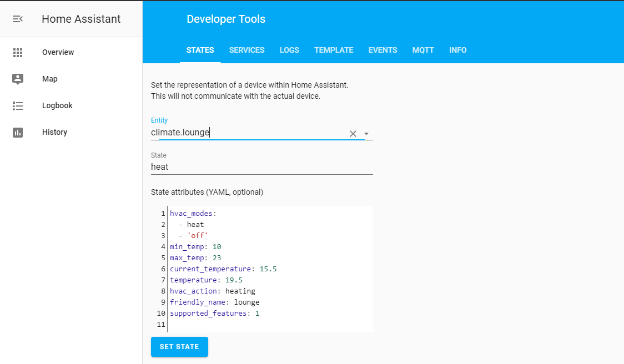Image resolution: width=624 pixels, height=364 pixels.
Task: Click the Home Assistant title
Action: pos(81,19)
